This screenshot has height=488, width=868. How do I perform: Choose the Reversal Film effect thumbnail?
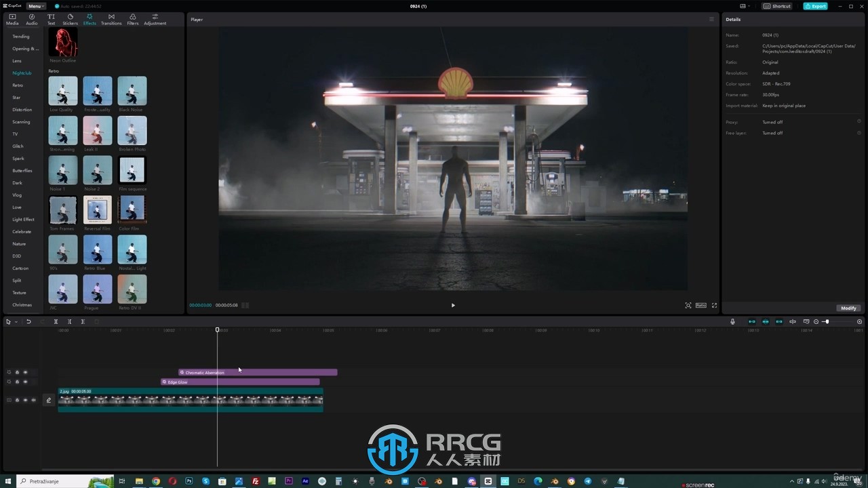[x=98, y=209]
